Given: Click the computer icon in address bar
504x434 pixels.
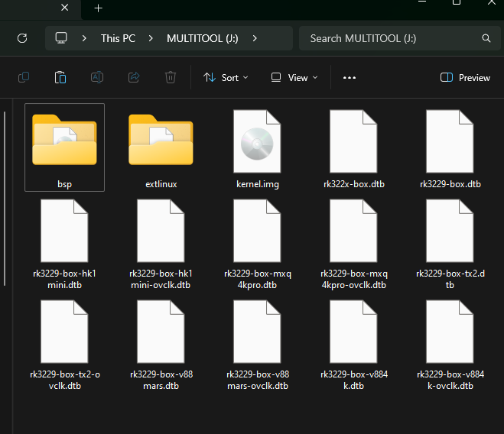Looking at the screenshot, I should point(61,38).
